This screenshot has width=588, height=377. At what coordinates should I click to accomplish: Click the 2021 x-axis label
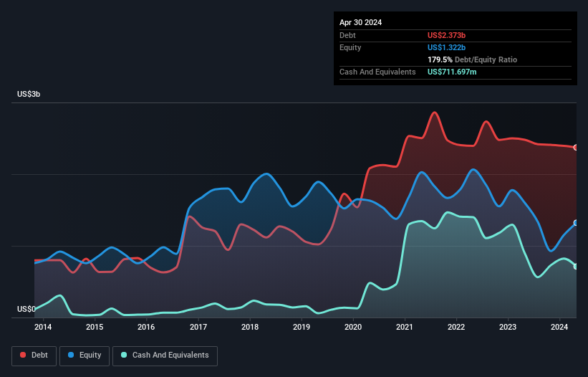click(x=405, y=327)
